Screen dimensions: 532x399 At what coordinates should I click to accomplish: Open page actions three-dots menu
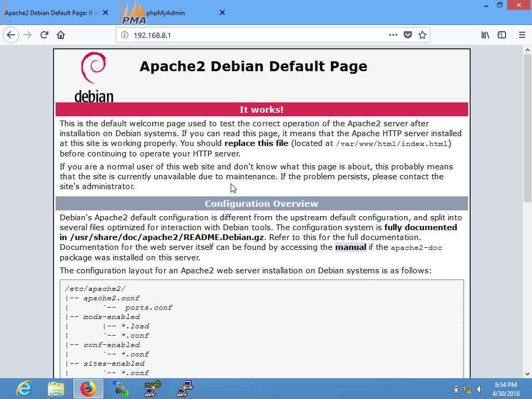393,35
